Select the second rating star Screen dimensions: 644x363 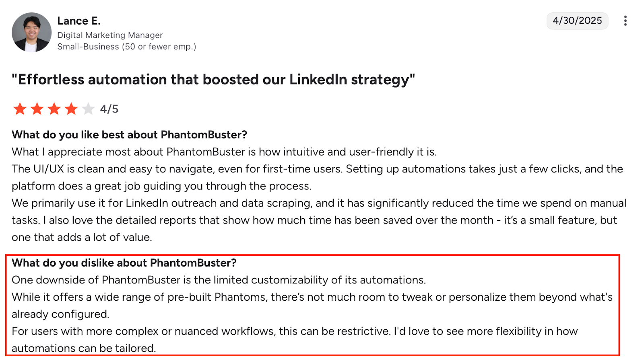pyautogui.click(x=37, y=109)
